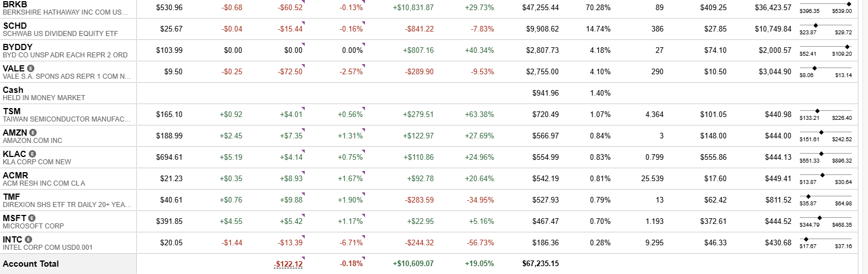Select the BYDDY ticker symbol
The image size is (868, 274).
tap(17, 47)
